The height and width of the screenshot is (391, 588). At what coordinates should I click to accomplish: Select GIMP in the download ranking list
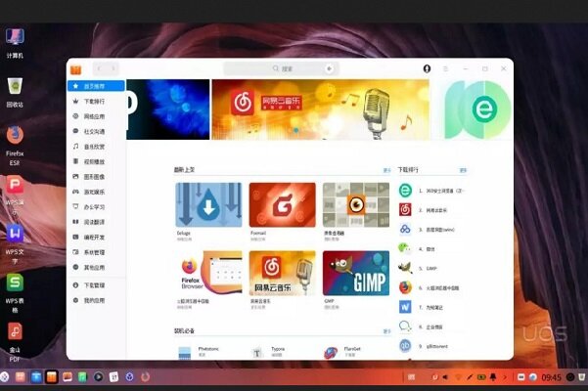[430, 267]
